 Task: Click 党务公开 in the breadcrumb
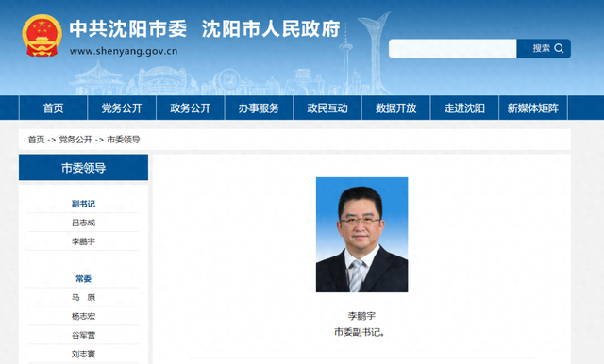tap(75, 140)
